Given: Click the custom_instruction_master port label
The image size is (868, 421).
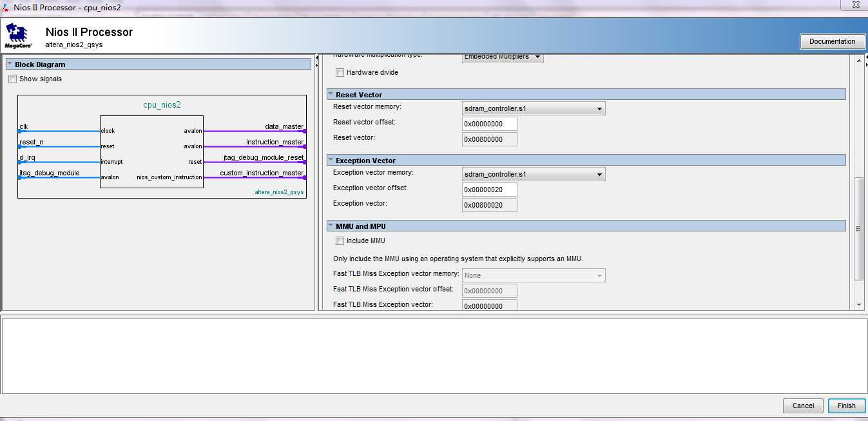Looking at the screenshot, I should pyautogui.click(x=262, y=173).
